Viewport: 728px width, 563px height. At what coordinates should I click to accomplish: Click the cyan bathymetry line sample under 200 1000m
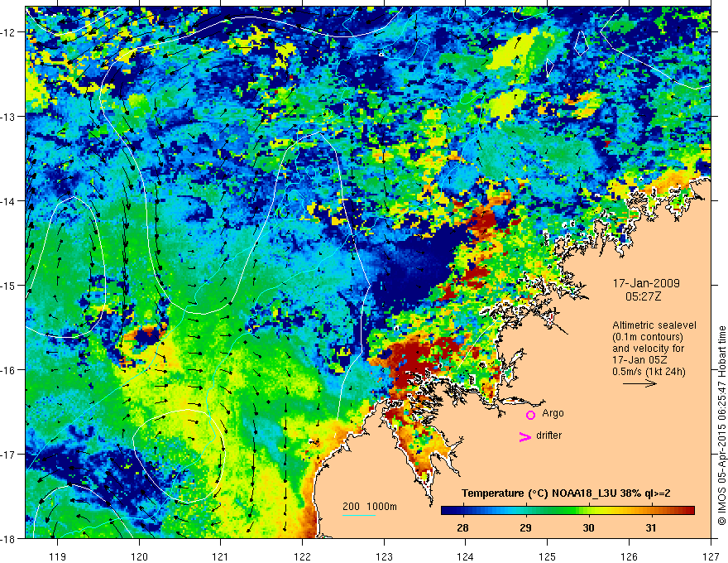(x=359, y=515)
